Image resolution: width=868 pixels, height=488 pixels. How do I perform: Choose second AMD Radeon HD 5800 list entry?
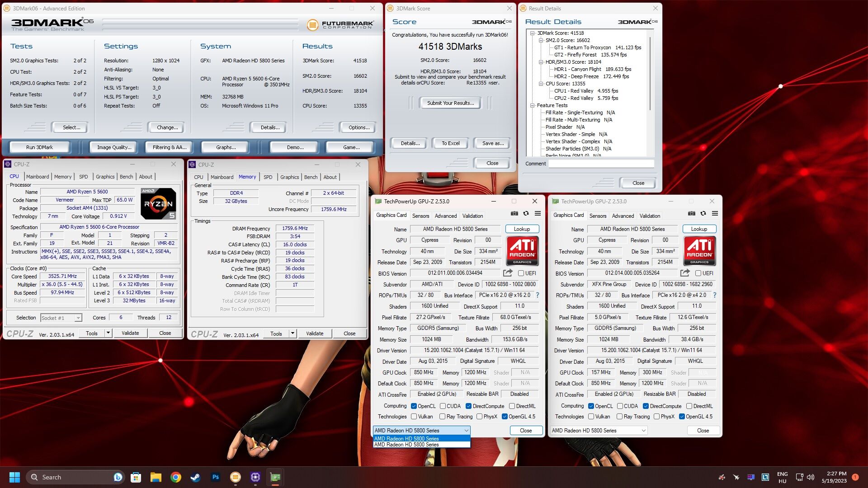tap(421, 445)
